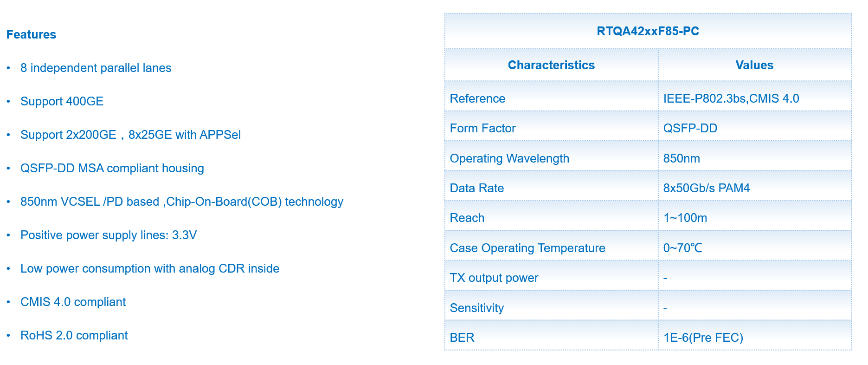Click the '8x50Gb/s PAM4' data rate value
This screenshot has width=868, height=365.
[706, 188]
